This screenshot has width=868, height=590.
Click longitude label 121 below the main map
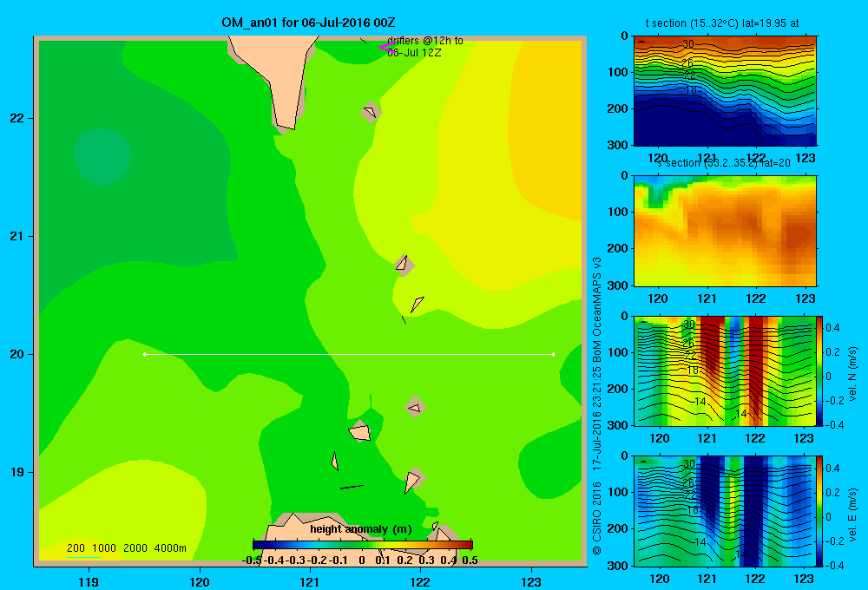point(310,581)
